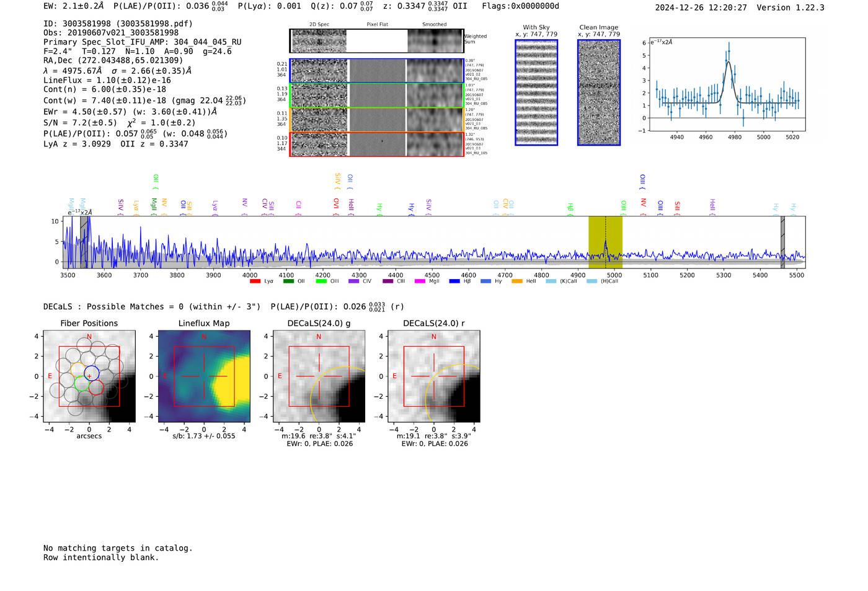Click the EWr value line
This screenshot has height=591, width=868.
coord(130,112)
